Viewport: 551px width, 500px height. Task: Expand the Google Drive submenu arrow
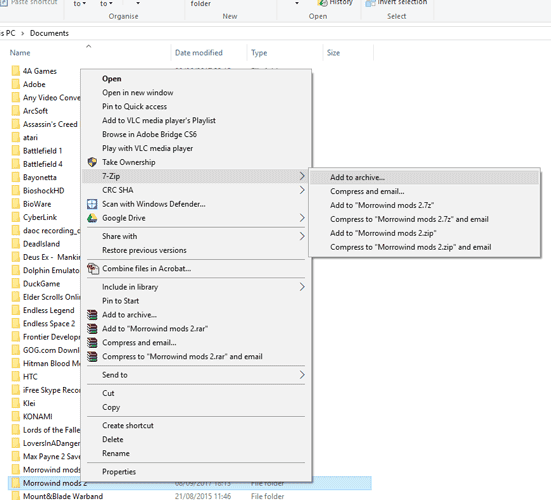pyautogui.click(x=302, y=218)
